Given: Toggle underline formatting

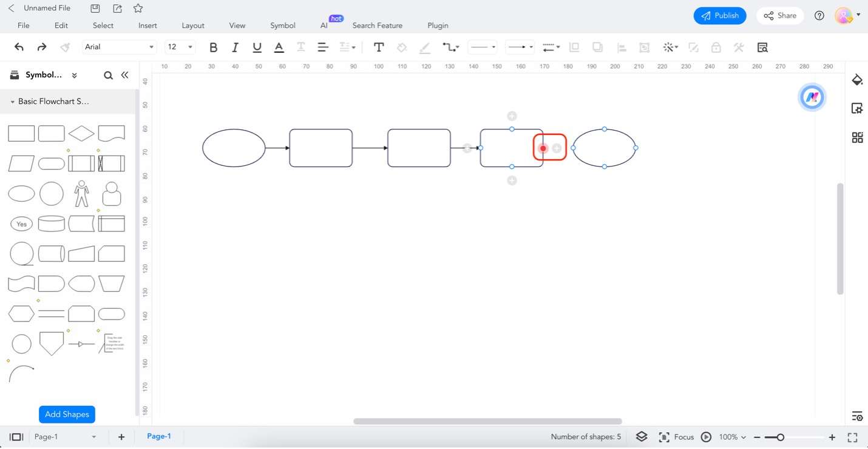Looking at the screenshot, I should pyautogui.click(x=257, y=47).
